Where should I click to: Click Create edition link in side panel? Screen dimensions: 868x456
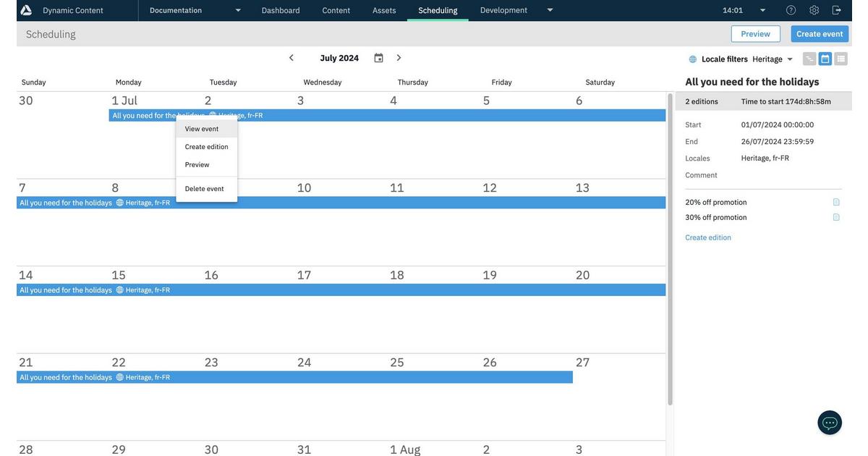708,237
